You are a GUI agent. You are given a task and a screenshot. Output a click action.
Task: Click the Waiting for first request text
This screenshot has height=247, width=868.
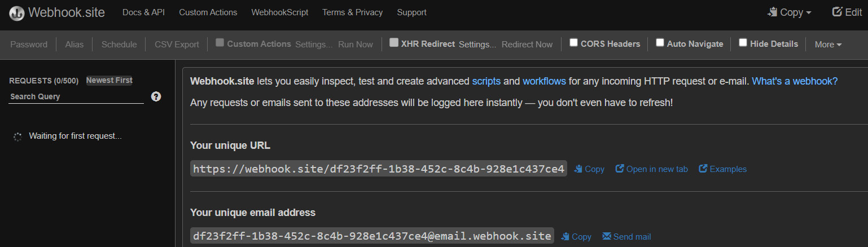coord(76,136)
